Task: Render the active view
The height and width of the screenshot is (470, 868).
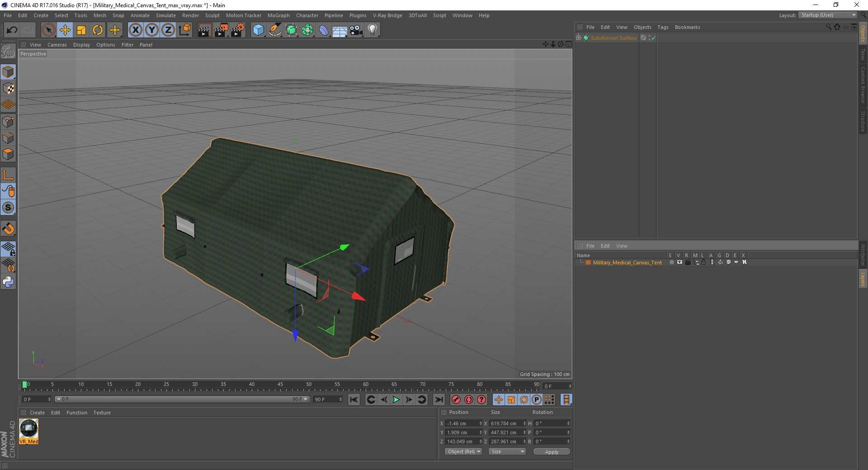Action: [x=204, y=30]
